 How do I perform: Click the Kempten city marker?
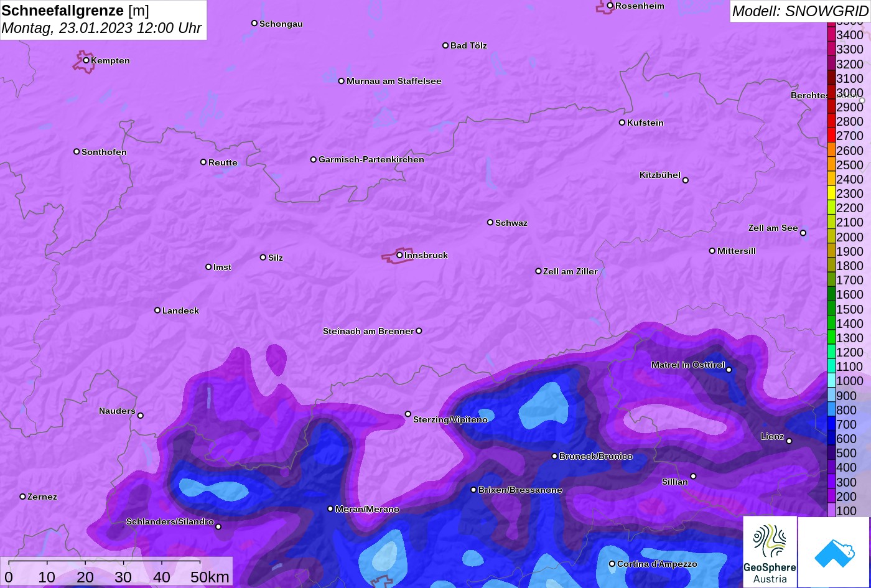pos(86,60)
